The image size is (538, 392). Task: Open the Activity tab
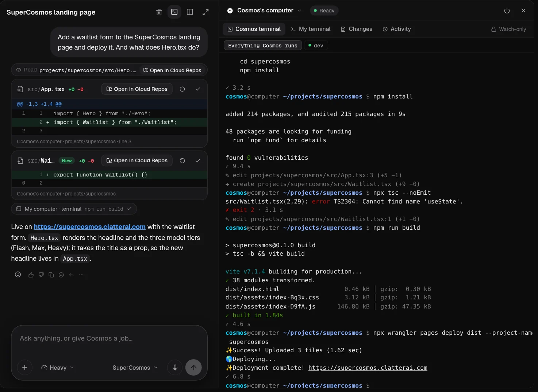click(397, 29)
